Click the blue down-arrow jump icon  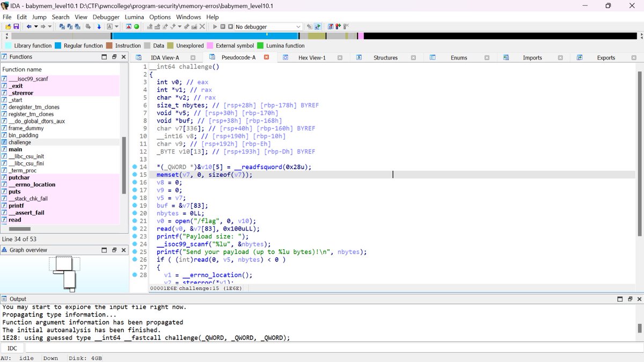(x=99, y=26)
